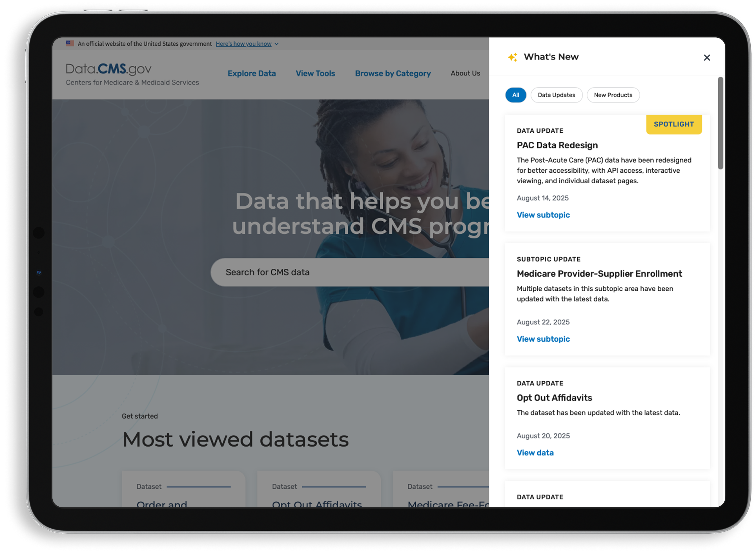Image resolution: width=756 pixels, height=552 pixels.
Task: View subtopic for Medicare Provider-Supplier Enrollment
Action: (543, 339)
